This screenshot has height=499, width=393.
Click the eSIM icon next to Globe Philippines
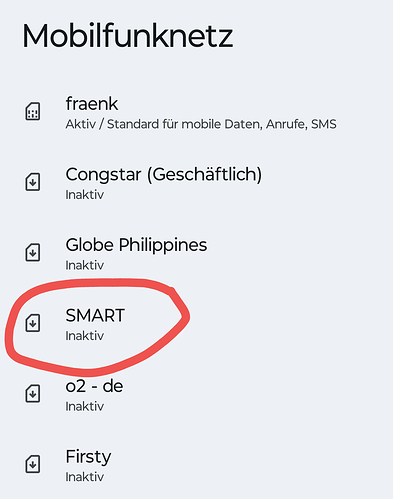(x=33, y=253)
